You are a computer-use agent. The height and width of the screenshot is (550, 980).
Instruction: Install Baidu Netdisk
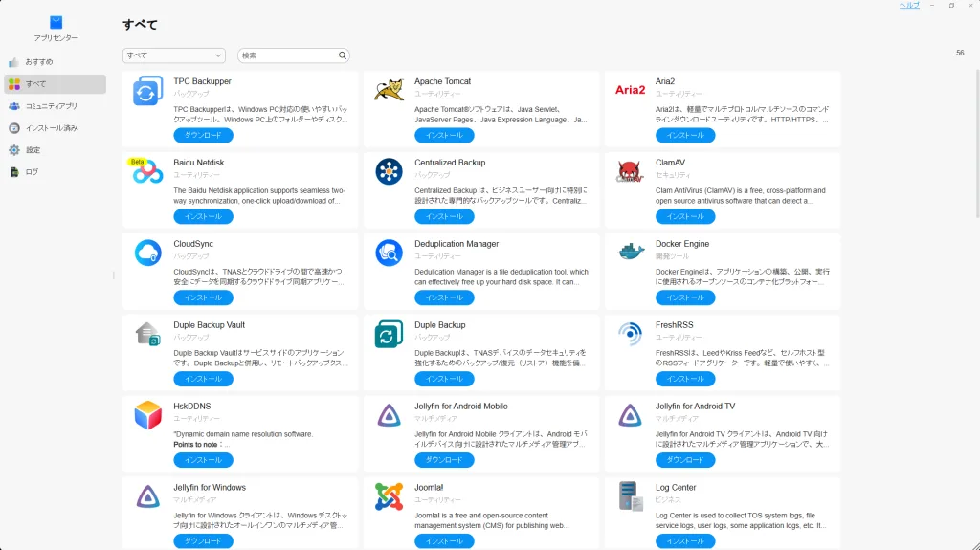(x=203, y=216)
